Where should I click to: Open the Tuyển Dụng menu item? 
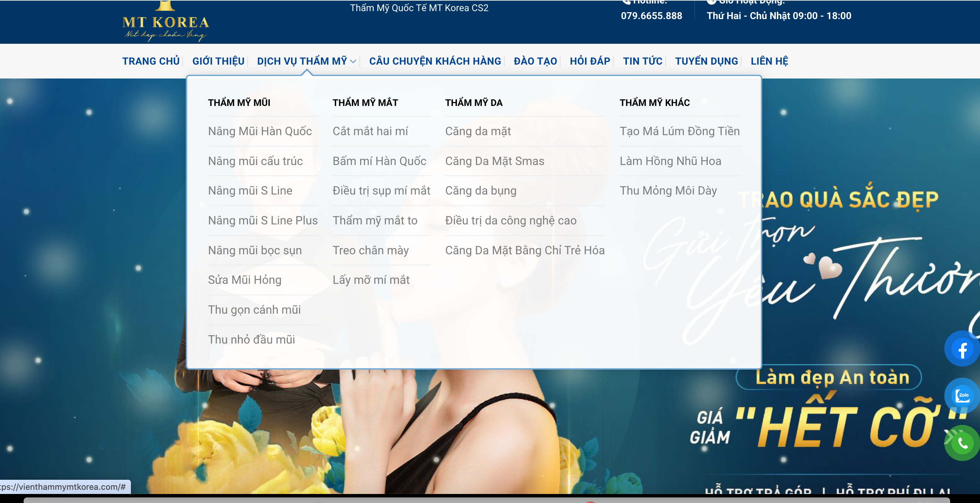click(706, 61)
